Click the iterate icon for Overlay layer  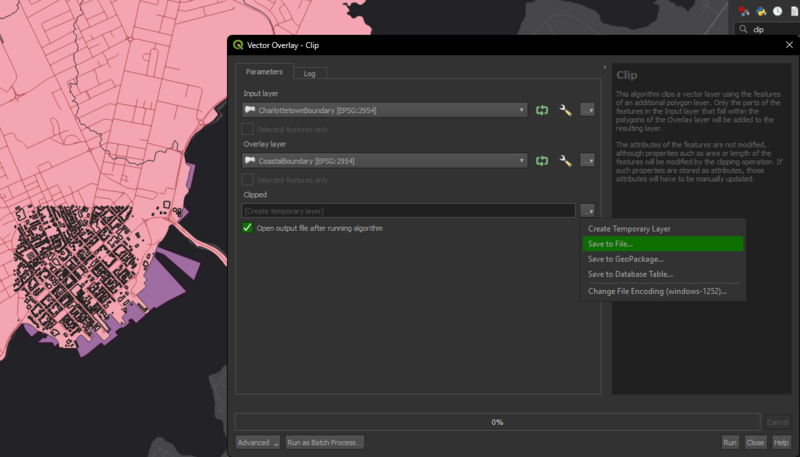(542, 161)
